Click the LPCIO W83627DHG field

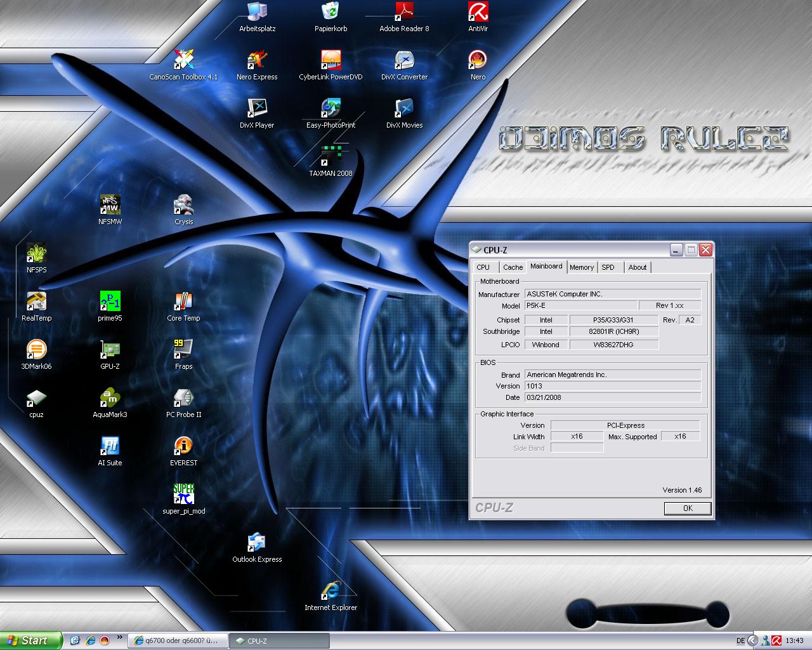[x=614, y=345]
